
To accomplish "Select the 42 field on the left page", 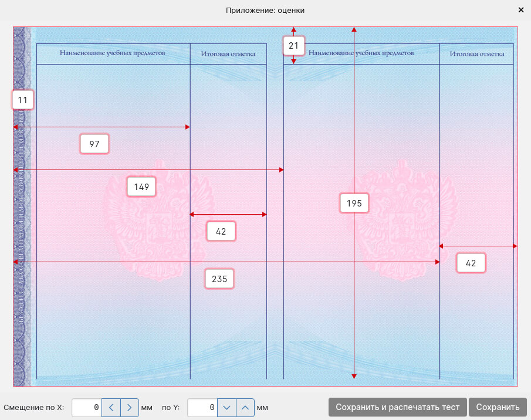I will [x=221, y=232].
